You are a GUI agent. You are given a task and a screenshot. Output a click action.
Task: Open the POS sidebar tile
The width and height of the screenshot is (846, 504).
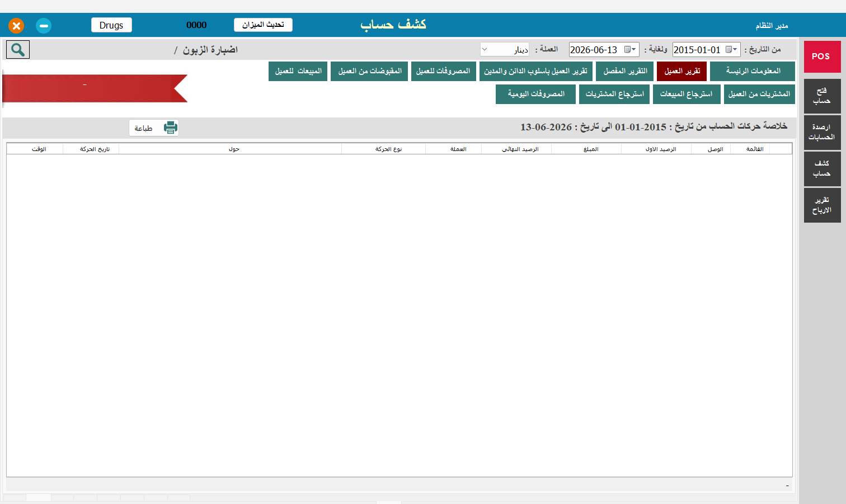822,56
